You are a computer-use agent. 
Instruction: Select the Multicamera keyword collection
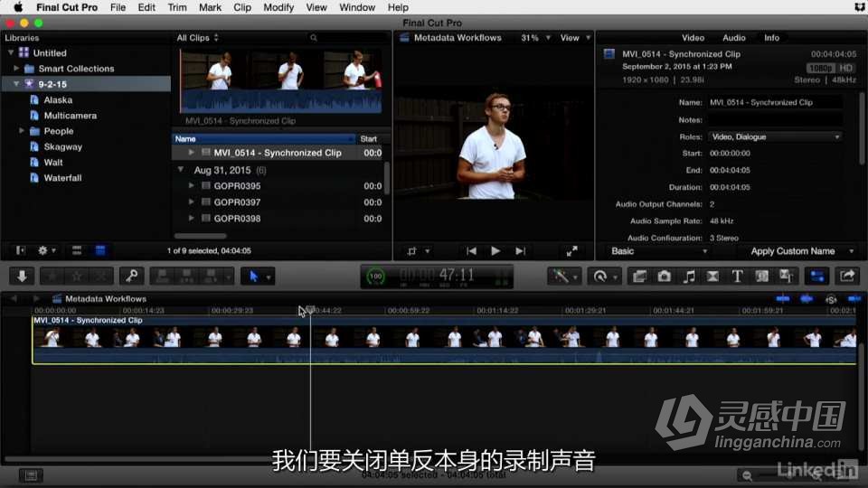71,115
